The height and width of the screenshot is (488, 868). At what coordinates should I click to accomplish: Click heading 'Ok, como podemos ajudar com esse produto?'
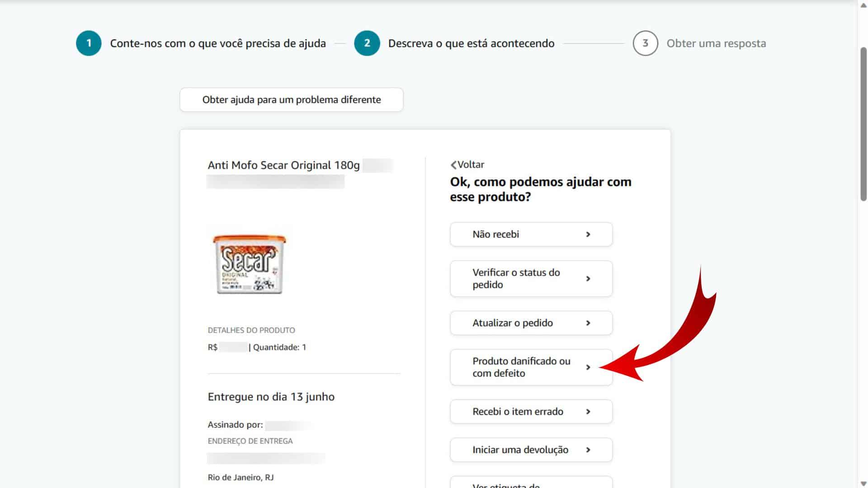pos(541,189)
